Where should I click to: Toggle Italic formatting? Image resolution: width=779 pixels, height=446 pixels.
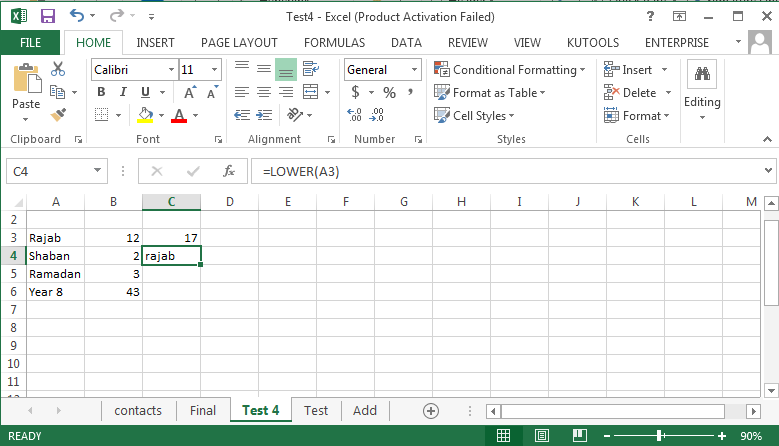pyautogui.click(x=124, y=92)
